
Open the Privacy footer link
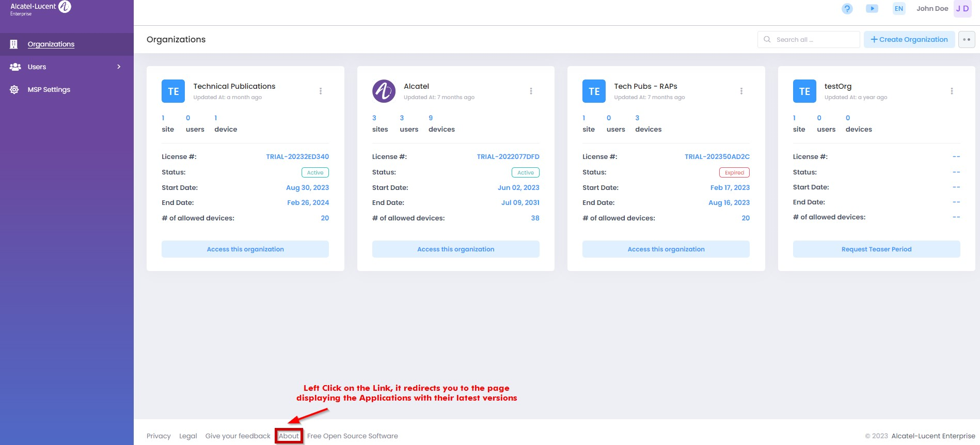pos(159,436)
